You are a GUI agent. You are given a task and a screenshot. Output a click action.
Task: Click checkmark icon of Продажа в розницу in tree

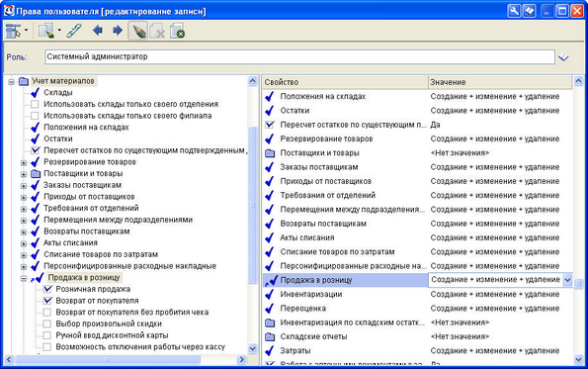(x=39, y=278)
